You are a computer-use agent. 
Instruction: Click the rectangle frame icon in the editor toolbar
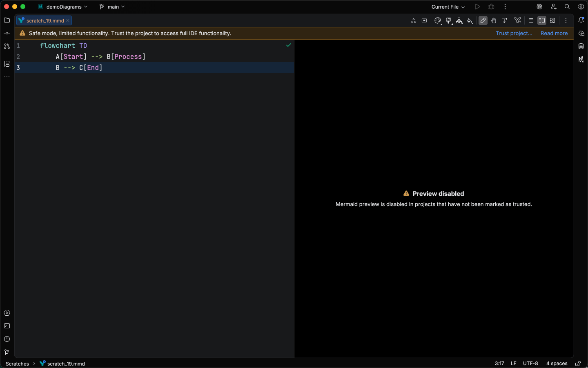(x=424, y=20)
